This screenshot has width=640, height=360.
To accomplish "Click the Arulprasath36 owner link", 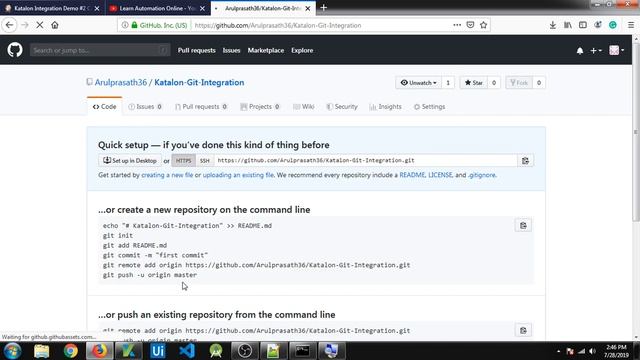I will pyautogui.click(x=121, y=82).
